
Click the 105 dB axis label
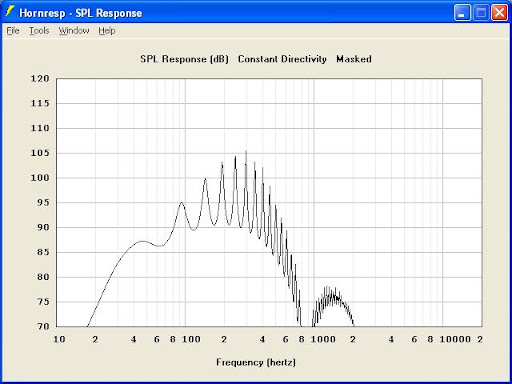pyautogui.click(x=40, y=153)
